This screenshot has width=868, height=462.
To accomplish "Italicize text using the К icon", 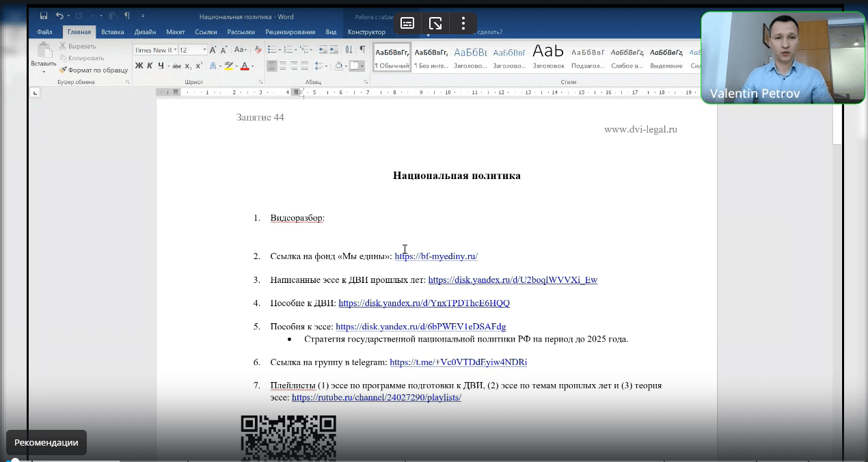I will click(150, 65).
